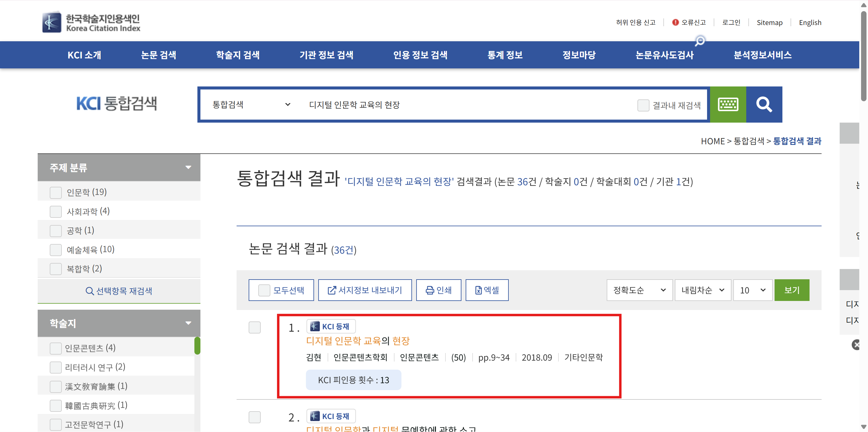The image size is (868, 432).
Task: Open the 논문 검색 menu
Action: [x=158, y=55]
